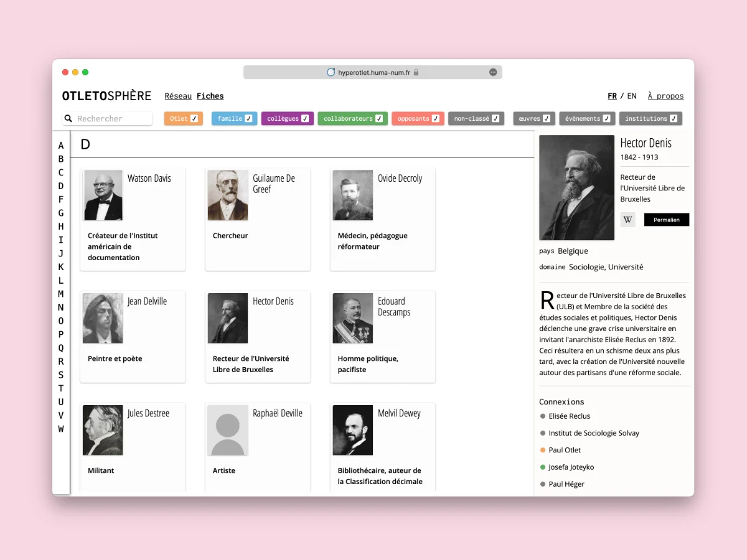This screenshot has height=560, width=747.
Task: Click 'Médecin, pédagogue réformateur' description
Action: (372, 241)
